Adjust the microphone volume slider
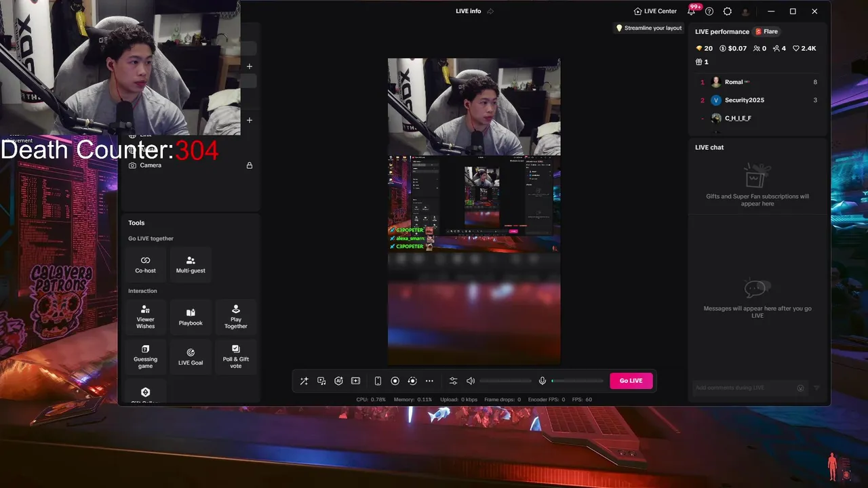868x488 pixels. pyautogui.click(x=577, y=381)
